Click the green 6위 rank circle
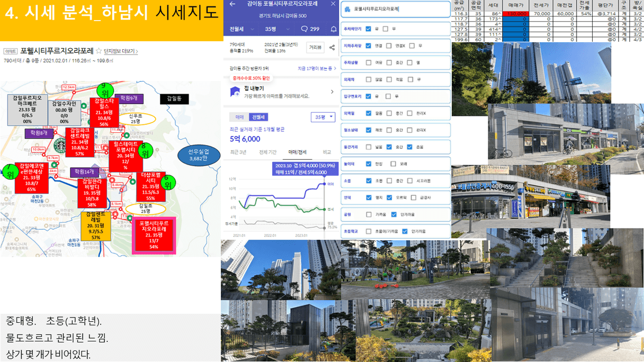644x362 pixels. pos(167,183)
